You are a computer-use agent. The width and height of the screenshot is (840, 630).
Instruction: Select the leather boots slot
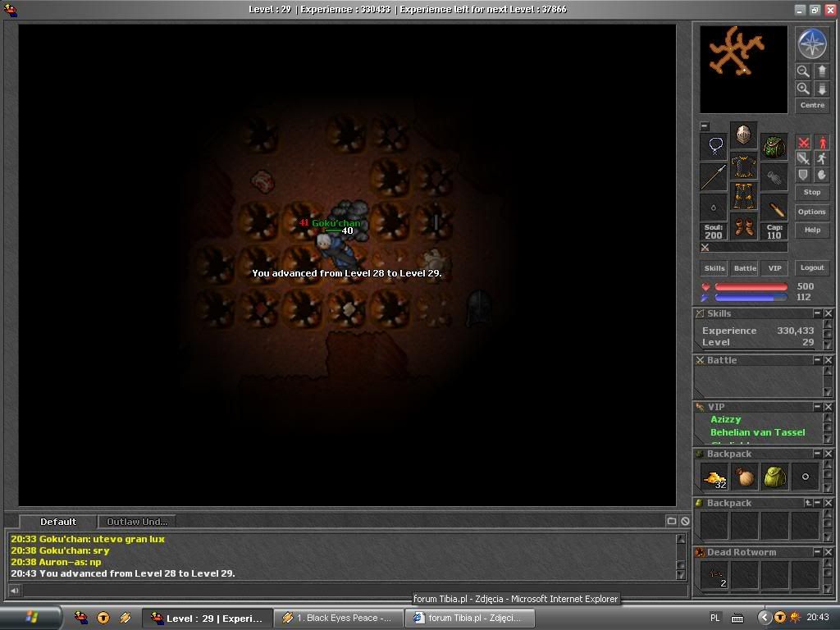click(x=743, y=226)
